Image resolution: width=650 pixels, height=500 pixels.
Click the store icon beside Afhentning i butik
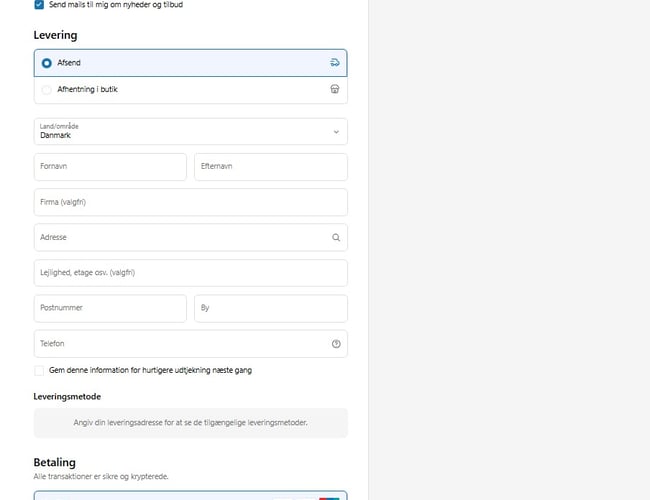[x=335, y=90]
